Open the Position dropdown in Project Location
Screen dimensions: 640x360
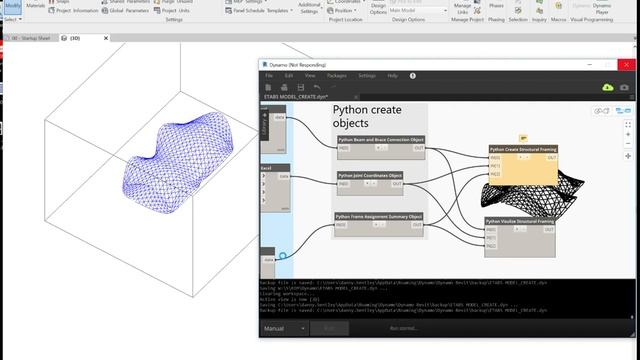[342, 10]
